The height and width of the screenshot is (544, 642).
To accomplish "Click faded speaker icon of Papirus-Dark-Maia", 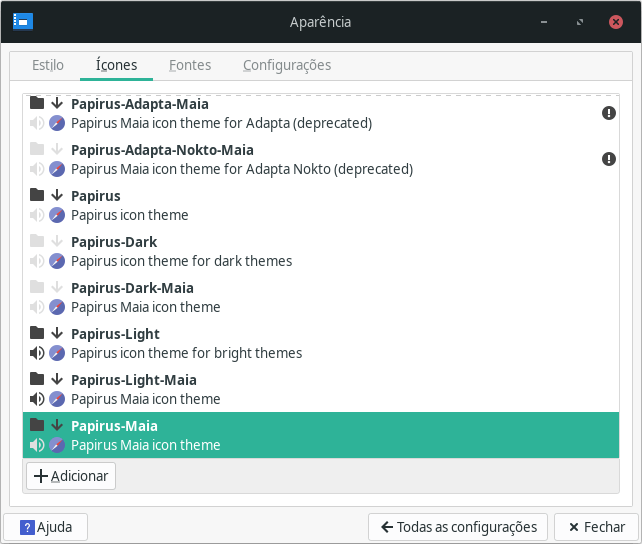I will pyautogui.click(x=37, y=307).
